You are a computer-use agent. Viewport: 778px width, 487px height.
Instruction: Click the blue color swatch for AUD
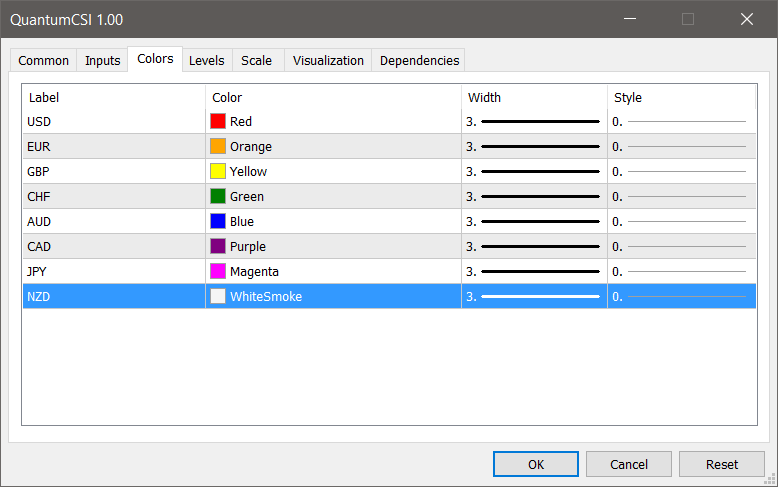(x=218, y=221)
